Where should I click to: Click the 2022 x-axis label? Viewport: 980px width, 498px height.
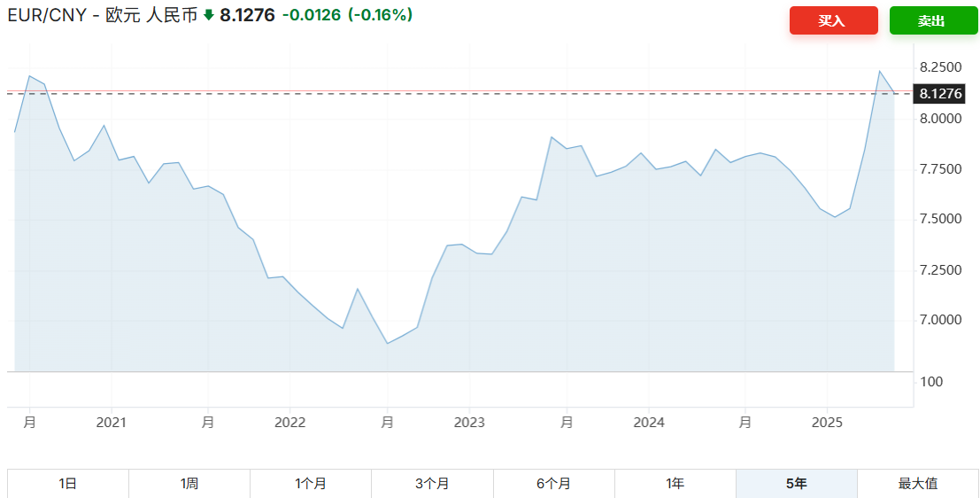tap(290, 422)
